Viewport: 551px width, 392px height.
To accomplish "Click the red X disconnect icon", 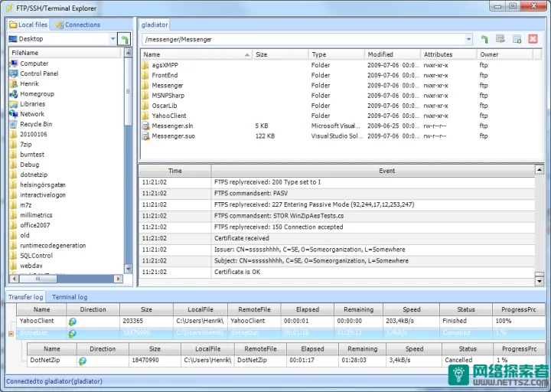I will 533,39.
